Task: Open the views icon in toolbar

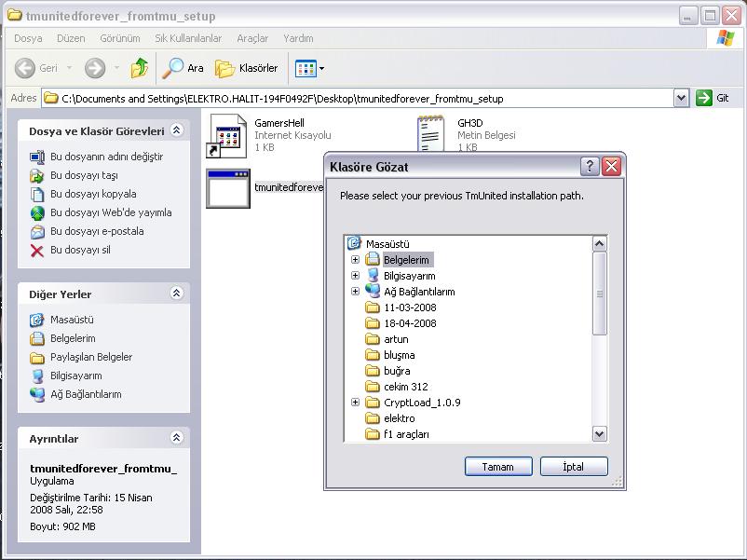Action: pyautogui.click(x=306, y=69)
